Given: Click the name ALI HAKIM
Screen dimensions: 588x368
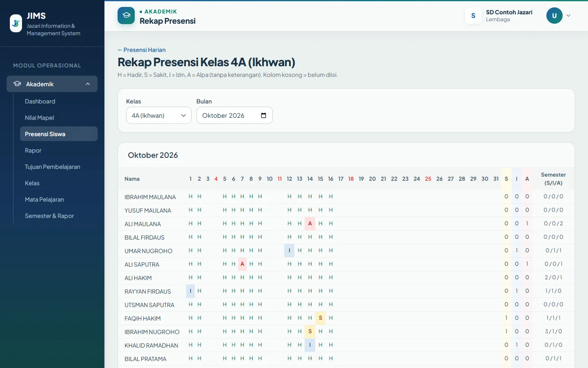Looking at the screenshot, I should tap(138, 278).
